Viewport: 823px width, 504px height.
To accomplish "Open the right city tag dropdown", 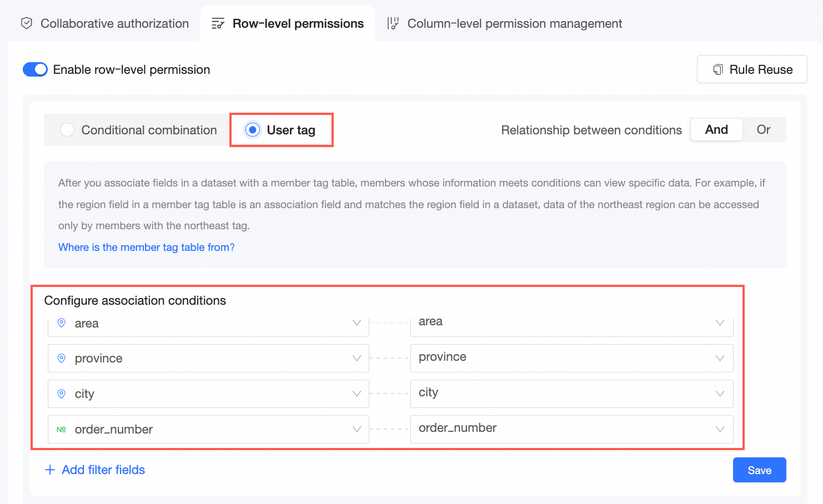I will click(720, 394).
